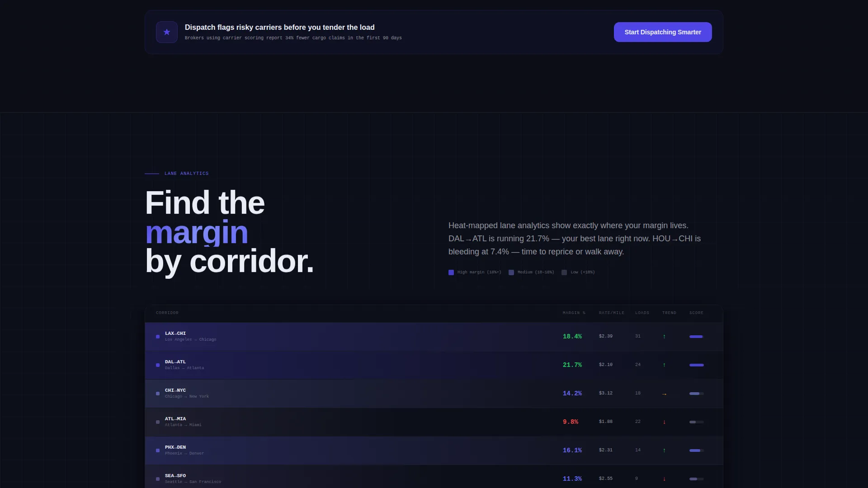
Task: Click the Low margin legend swatch
Action: (x=564, y=272)
